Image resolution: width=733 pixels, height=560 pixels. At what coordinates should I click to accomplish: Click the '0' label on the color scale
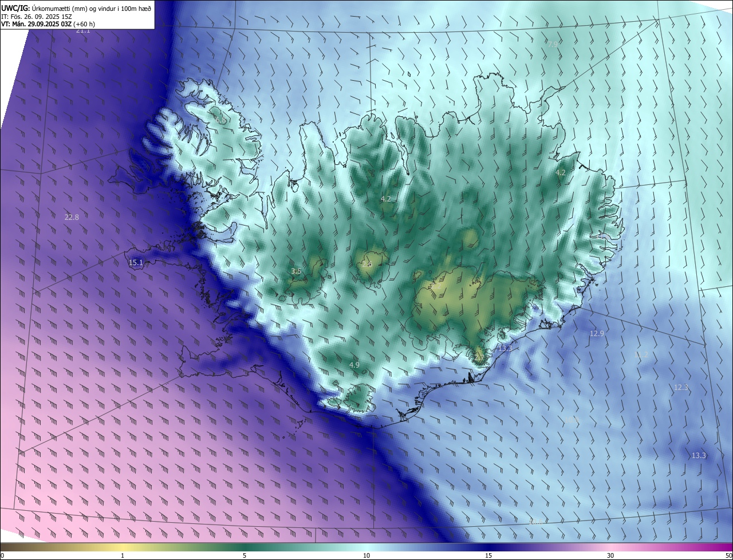click(2, 555)
